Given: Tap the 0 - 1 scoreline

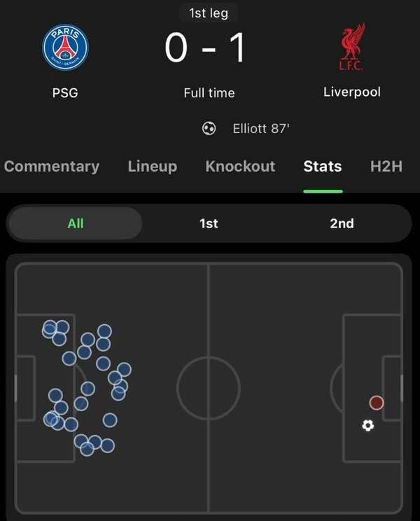Looking at the screenshot, I should click(x=206, y=49).
